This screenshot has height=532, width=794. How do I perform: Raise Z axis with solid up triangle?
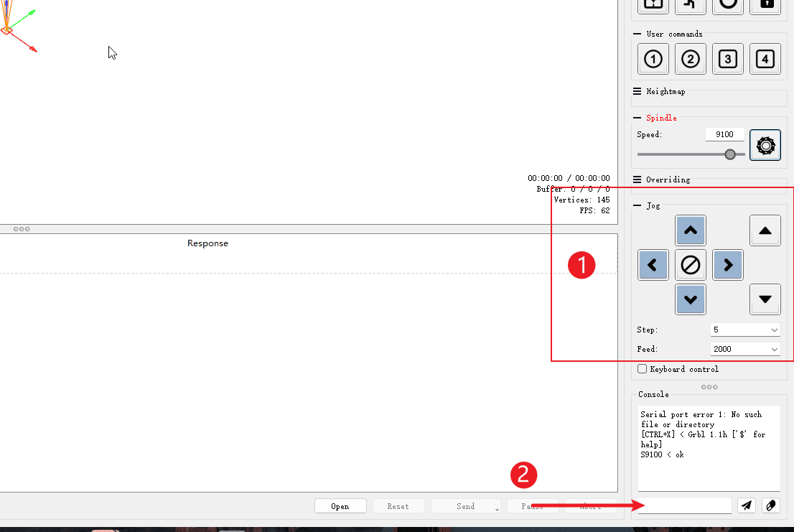765,230
